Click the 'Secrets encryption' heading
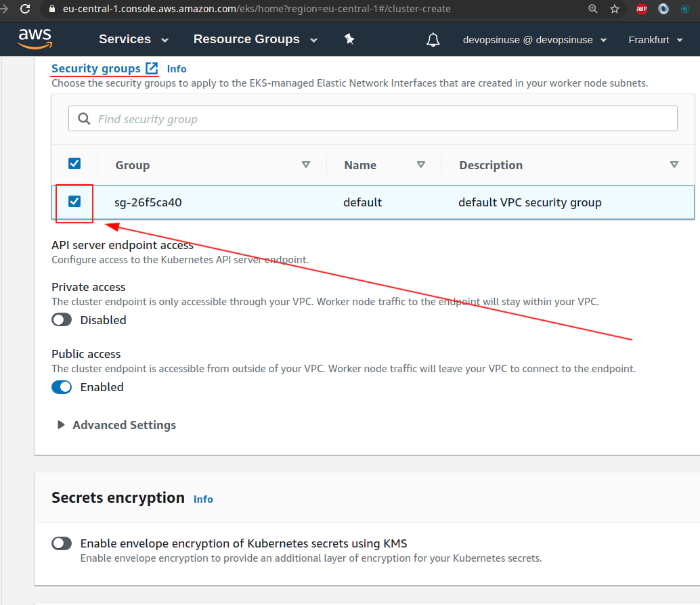The image size is (700, 605). click(118, 497)
